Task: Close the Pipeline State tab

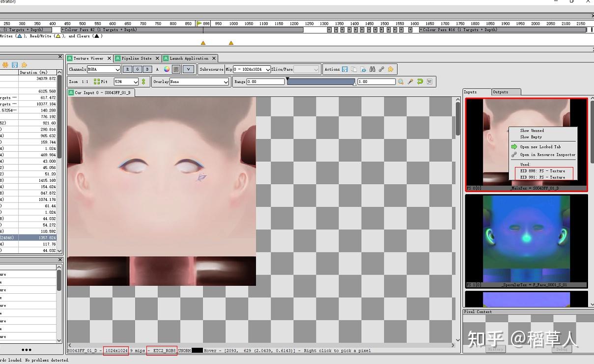Action: point(158,58)
